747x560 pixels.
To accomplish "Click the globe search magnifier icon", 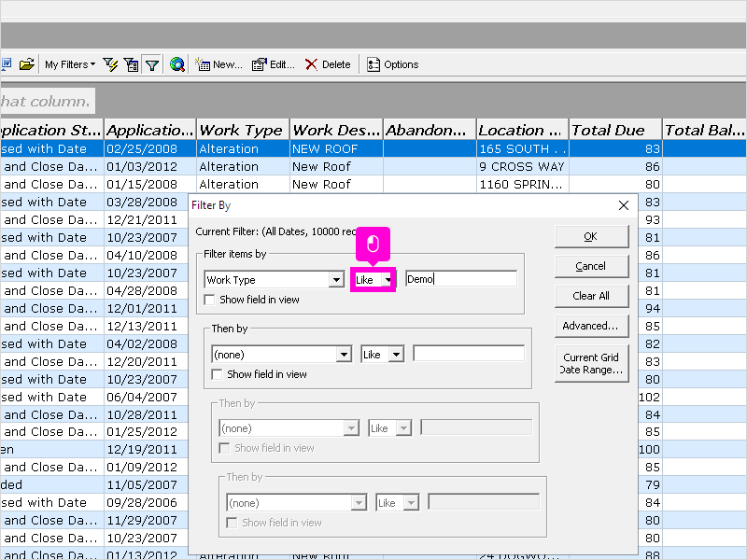I will tap(177, 64).
